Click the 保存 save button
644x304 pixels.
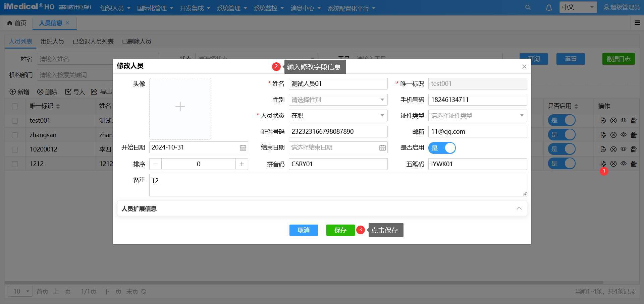point(340,230)
